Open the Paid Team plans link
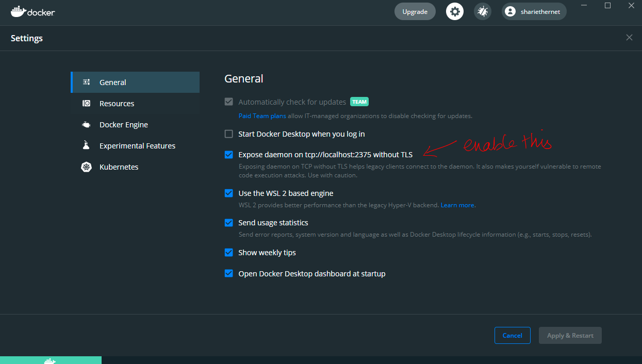Image resolution: width=642 pixels, height=364 pixels. [262, 116]
